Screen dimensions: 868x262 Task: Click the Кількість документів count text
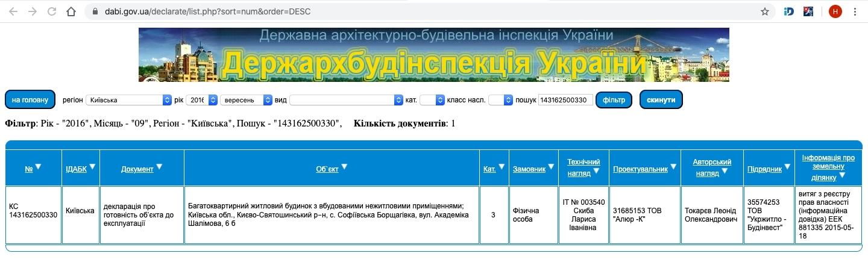click(x=404, y=123)
